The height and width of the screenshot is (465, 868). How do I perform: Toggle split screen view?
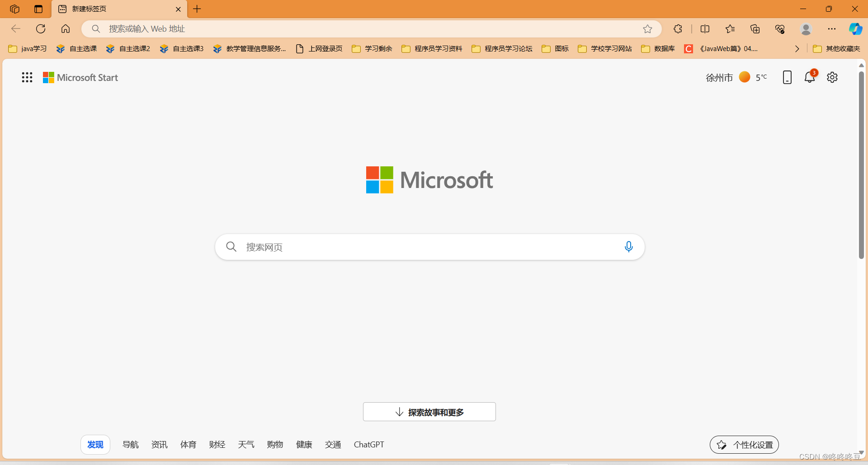pyautogui.click(x=705, y=29)
